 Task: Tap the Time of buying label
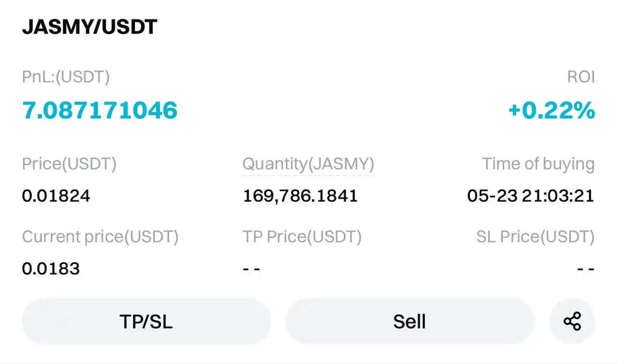[x=538, y=164]
